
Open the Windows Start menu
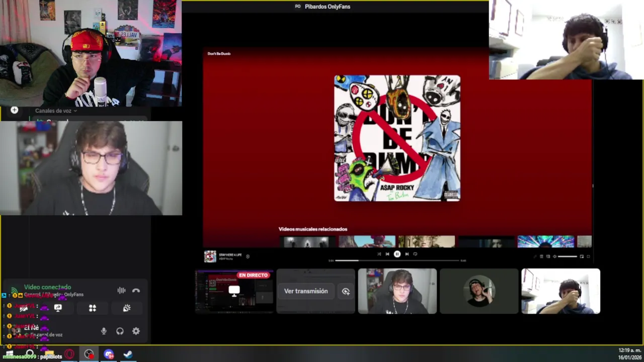(x=10, y=354)
